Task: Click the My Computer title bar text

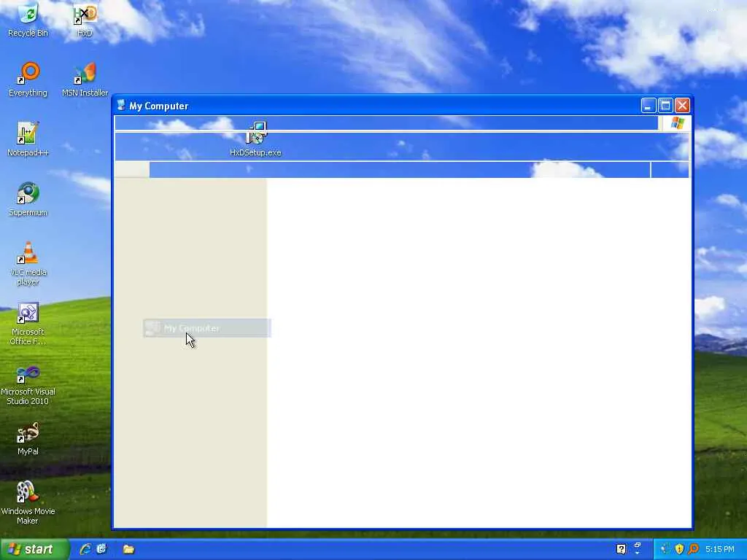Action: coord(158,106)
